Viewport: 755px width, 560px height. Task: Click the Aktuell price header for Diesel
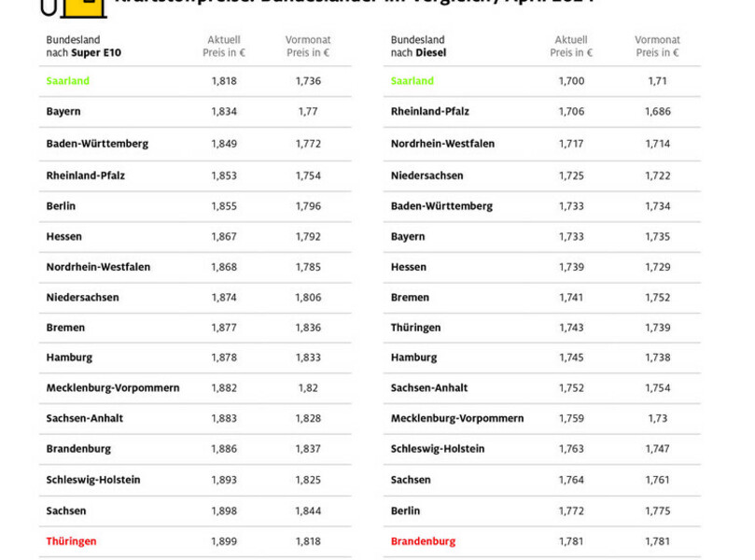571,47
